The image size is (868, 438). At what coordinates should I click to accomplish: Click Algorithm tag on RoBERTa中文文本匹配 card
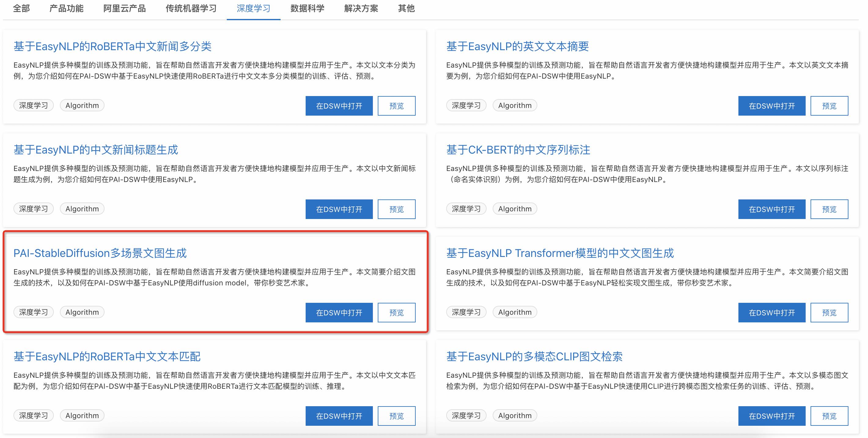pyautogui.click(x=82, y=415)
